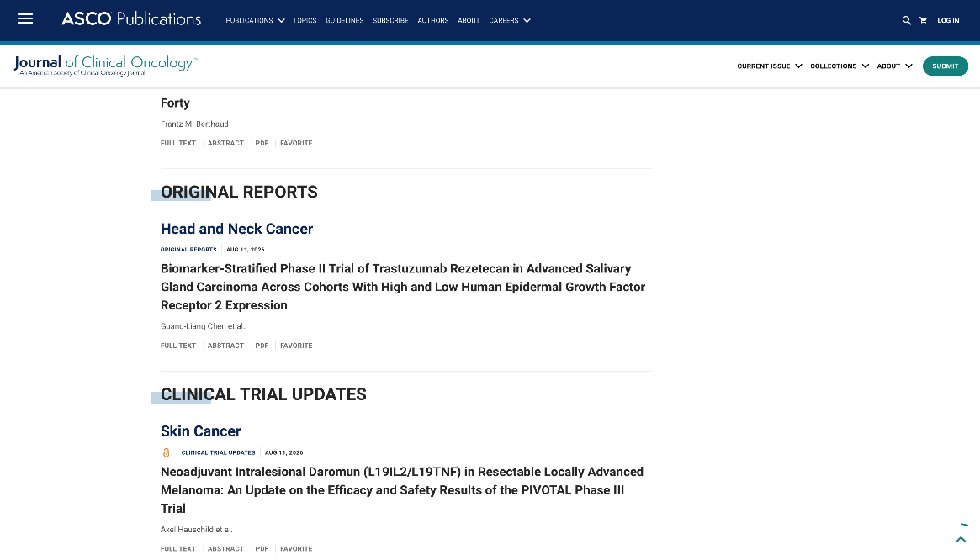Open Full Text for the Forty article
This screenshot has height=560, width=980.
click(178, 143)
